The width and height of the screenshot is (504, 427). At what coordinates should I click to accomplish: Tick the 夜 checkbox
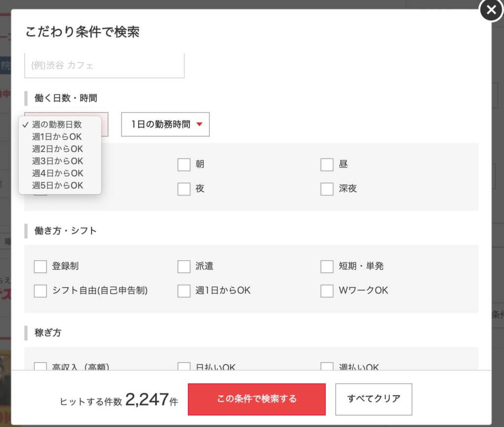184,189
